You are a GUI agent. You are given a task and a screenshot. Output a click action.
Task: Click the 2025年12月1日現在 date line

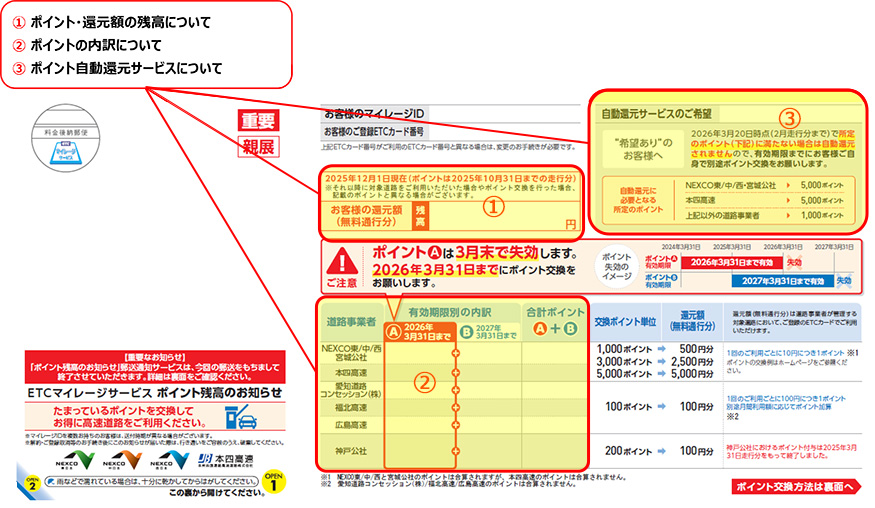coord(450,179)
